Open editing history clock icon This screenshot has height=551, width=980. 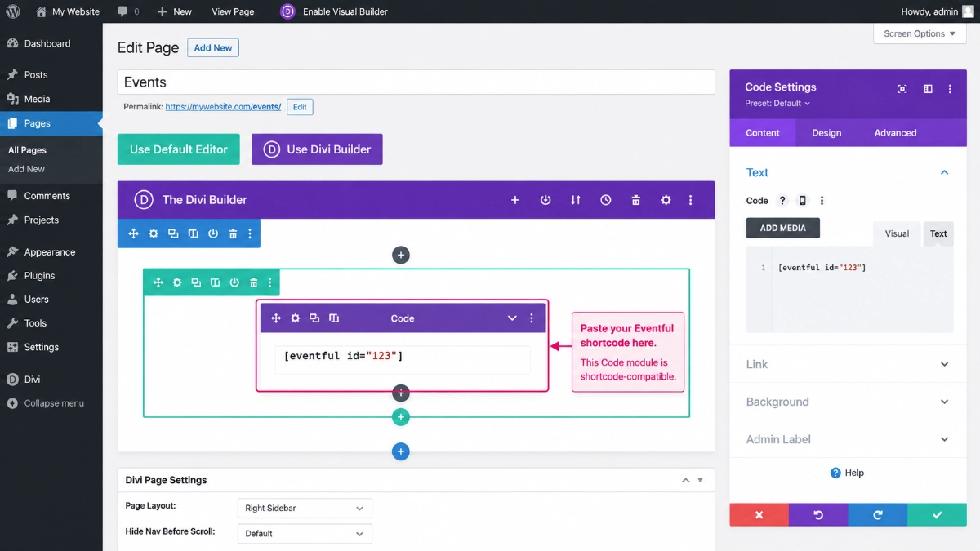[606, 200]
